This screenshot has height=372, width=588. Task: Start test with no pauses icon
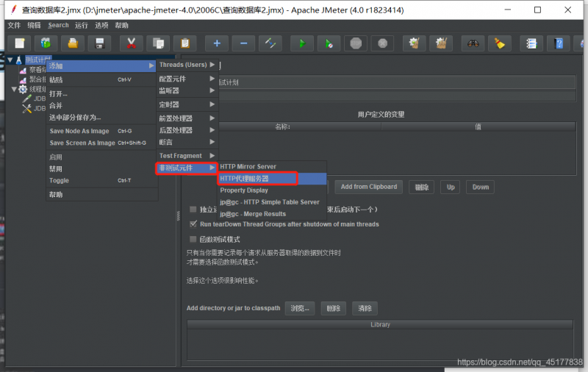329,43
